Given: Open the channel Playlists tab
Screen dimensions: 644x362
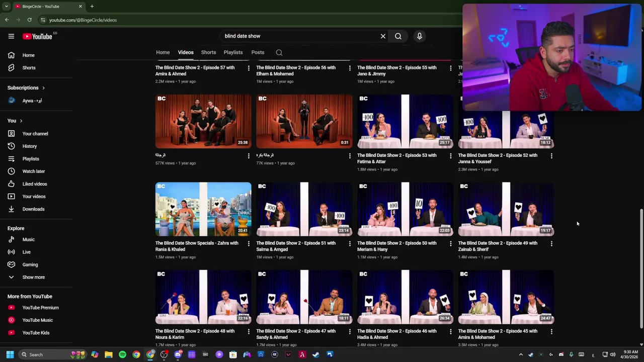Looking at the screenshot, I should click(x=233, y=52).
